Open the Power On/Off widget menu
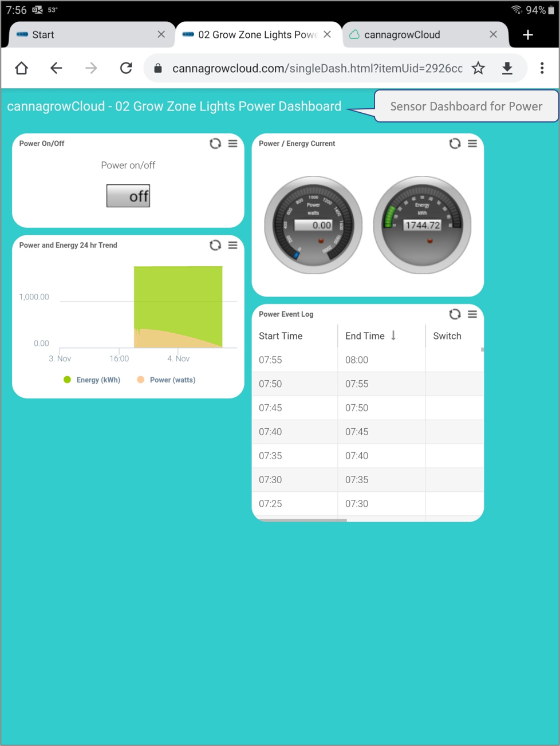 [233, 144]
